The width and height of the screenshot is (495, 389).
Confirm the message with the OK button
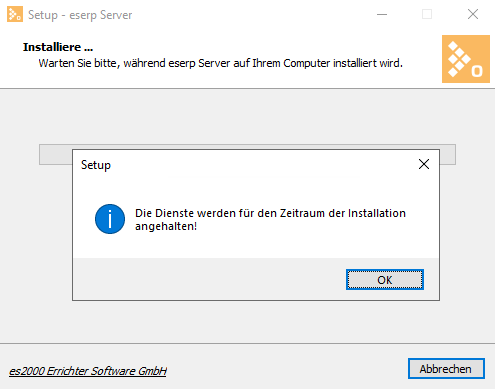(385, 280)
